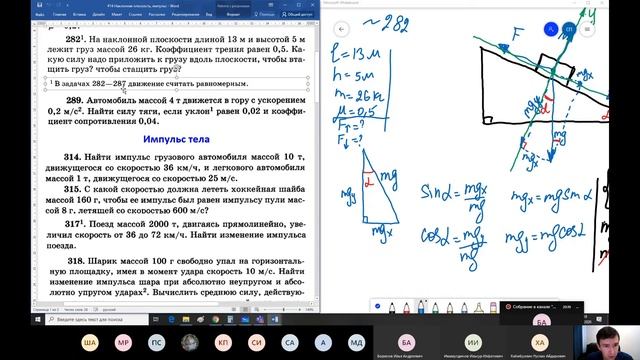Select participant avatar КП
Screen dimensions: 640x360
[223, 343]
